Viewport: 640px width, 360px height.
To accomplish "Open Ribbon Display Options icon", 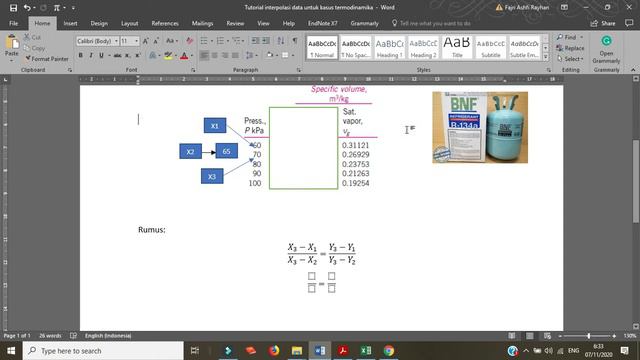I will click(x=564, y=7).
